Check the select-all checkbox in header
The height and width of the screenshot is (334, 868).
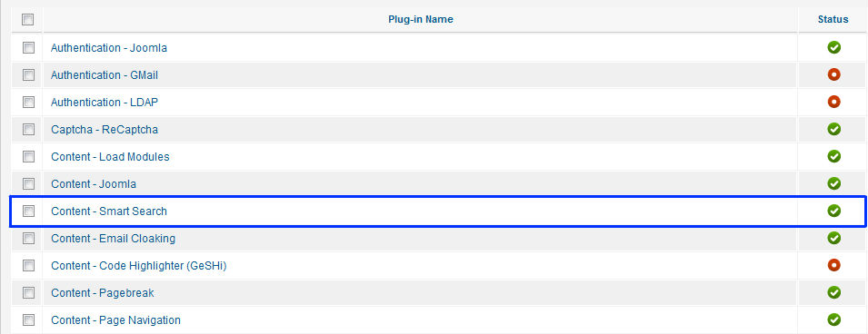[x=27, y=20]
